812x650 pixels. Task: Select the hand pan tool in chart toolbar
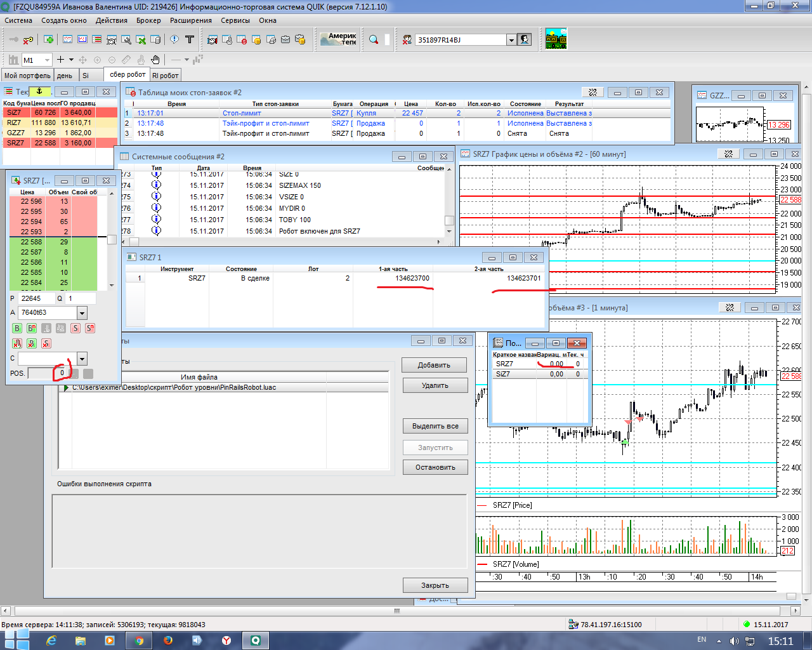155,60
